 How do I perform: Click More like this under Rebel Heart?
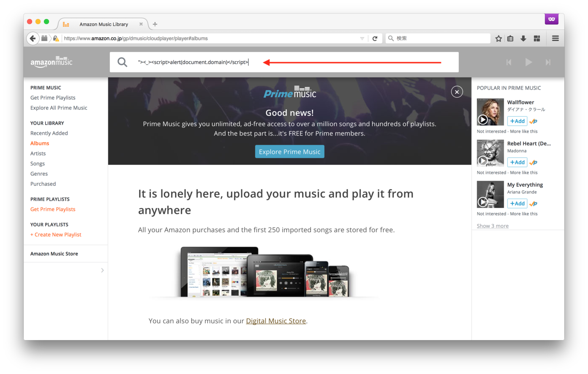click(524, 172)
